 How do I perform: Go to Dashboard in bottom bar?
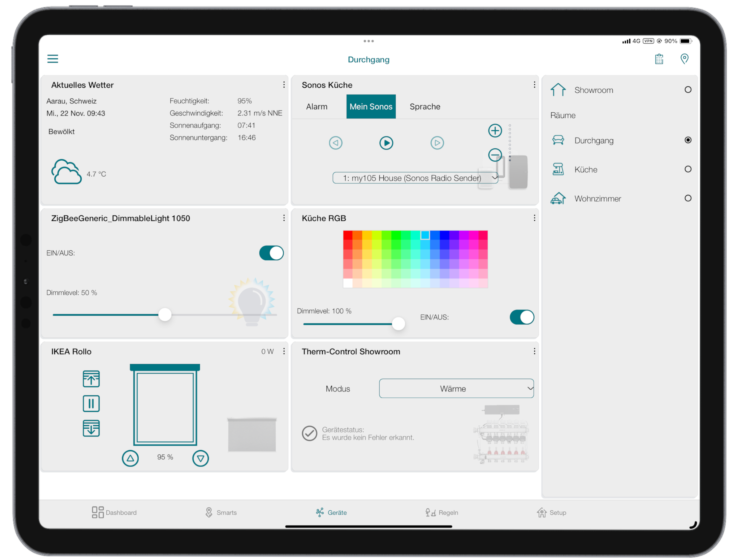pyautogui.click(x=114, y=512)
